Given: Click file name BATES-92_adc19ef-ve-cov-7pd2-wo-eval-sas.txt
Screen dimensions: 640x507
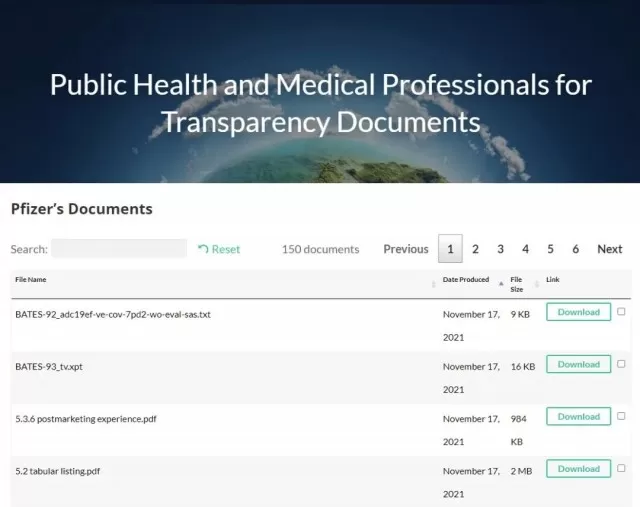Looking at the screenshot, I should [113, 314].
